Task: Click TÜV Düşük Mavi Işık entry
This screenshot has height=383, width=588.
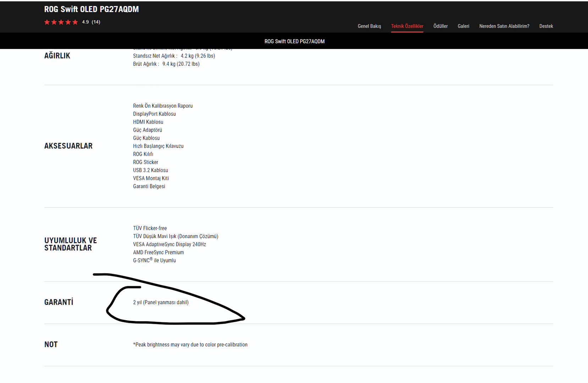Action: pyautogui.click(x=176, y=236)
